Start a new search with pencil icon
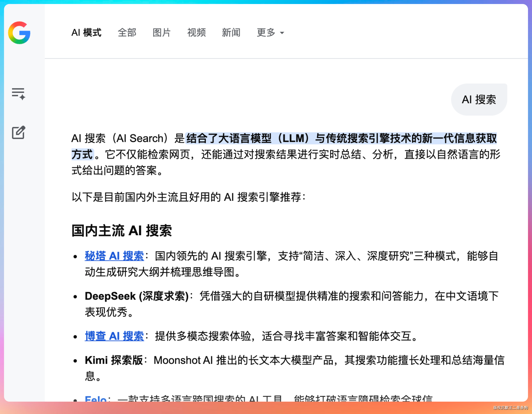 click(x=19, y=132)
